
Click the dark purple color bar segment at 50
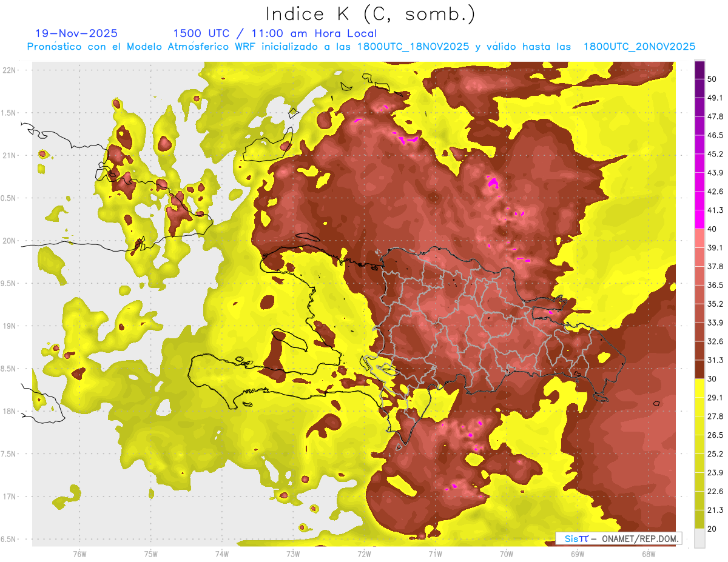pyautogui.click(x=699, y=70)
